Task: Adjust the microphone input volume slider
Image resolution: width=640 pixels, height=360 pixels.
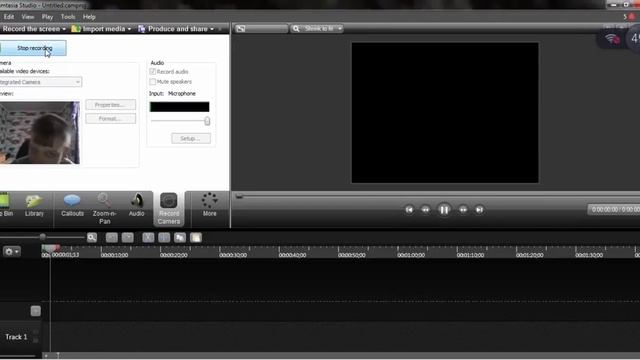Action: point(207,121)
